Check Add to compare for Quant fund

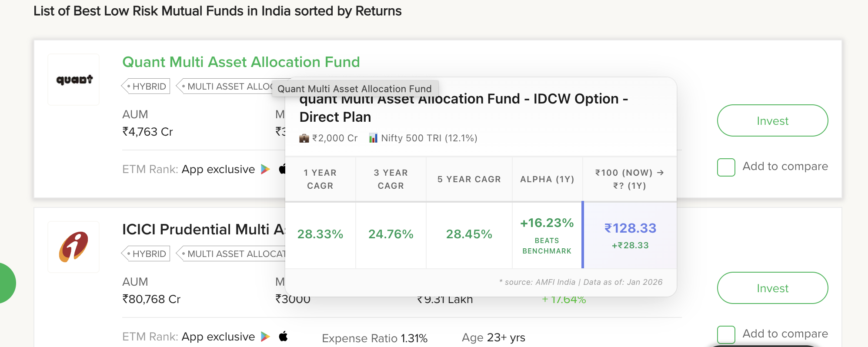[726, 167]
